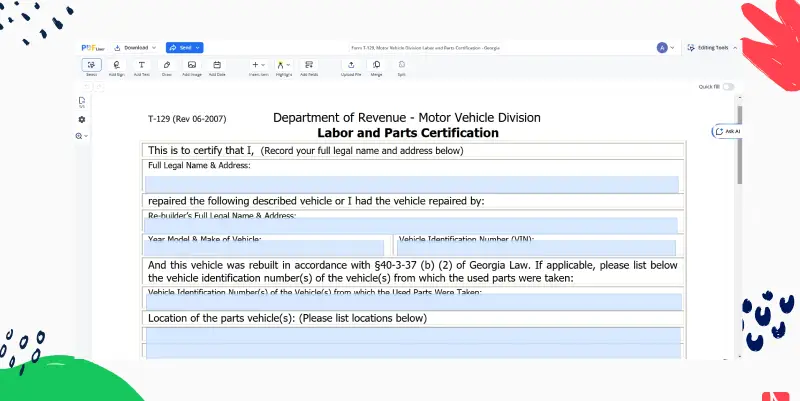Redo the last action
The width and height of the screenshot is (800, 401).
click(x=99, y=87)
